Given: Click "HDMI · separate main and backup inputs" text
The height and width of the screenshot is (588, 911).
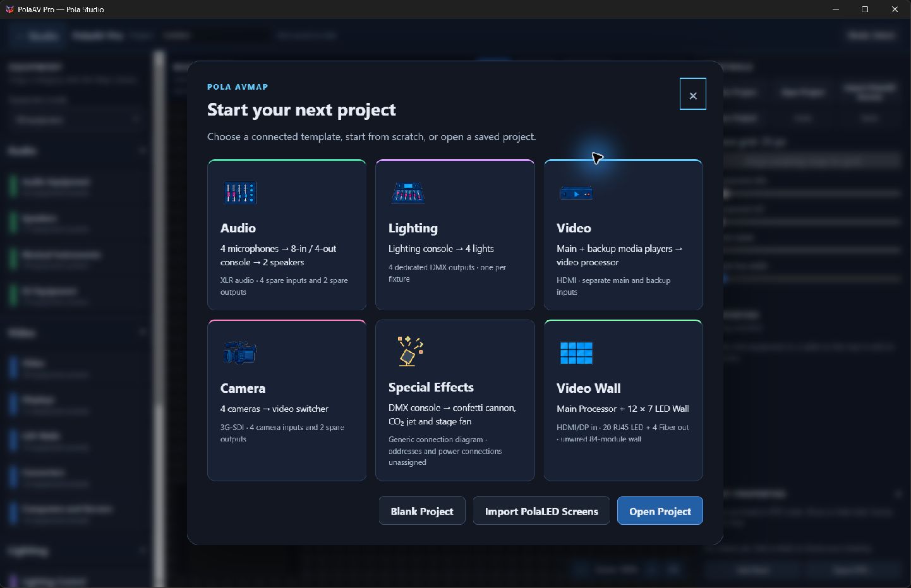Looking at the screenshot, I should pos(613,286).
